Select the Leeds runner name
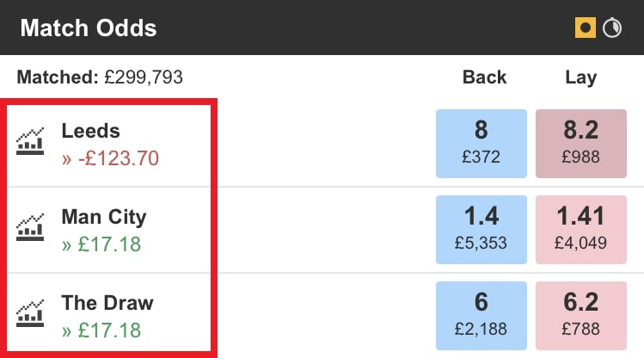The width and height of the screenshot is (644, 358). pyautogui.click(x=90, y=131)
